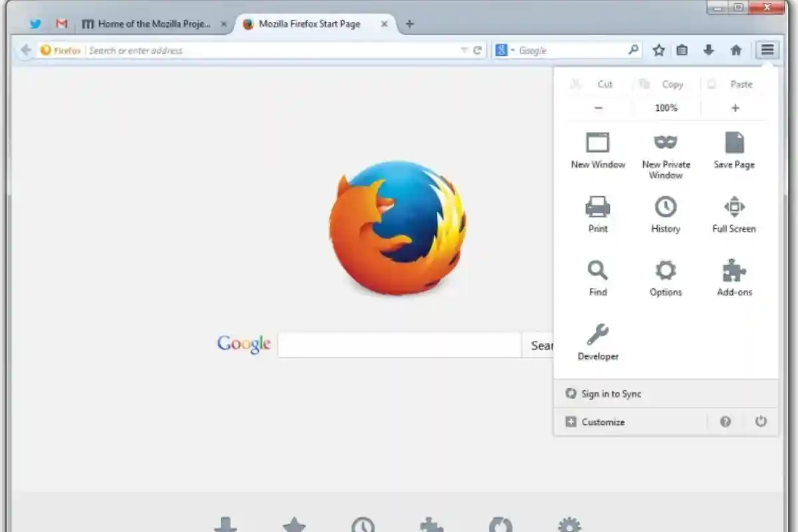Choose Save Page in menu panel
This screenshot has height=532, width=798.
click(734, 151)
